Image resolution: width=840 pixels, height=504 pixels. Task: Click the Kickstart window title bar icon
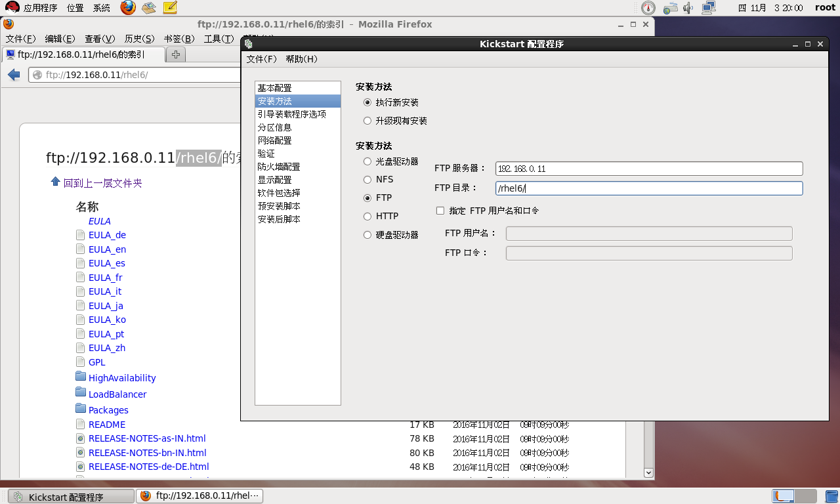[x=248, y=44]
